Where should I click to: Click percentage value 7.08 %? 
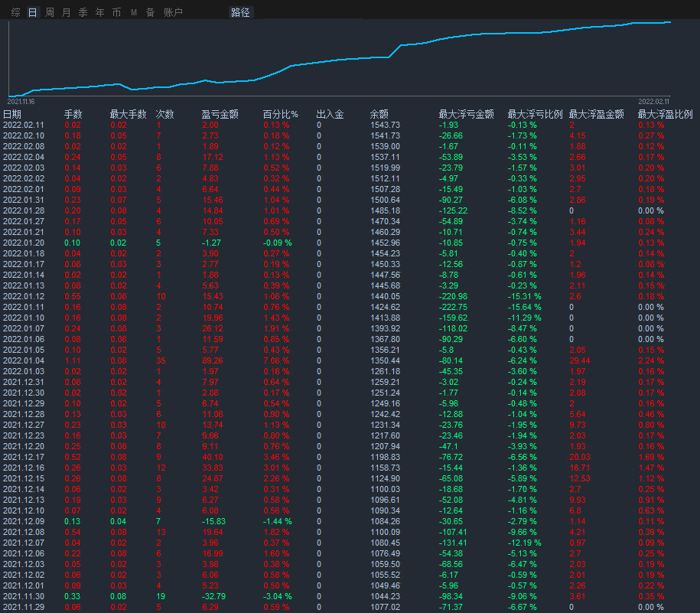click(276, 360)
